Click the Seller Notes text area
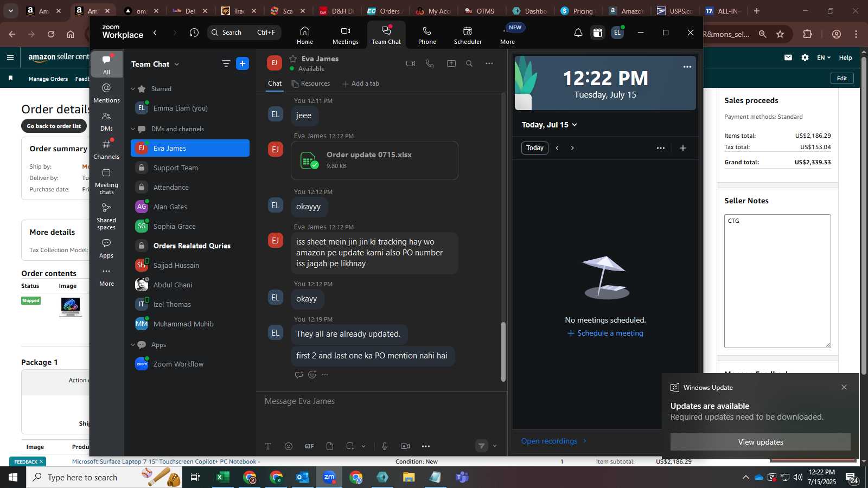Image resolution: width=868 pixels, height=488 pixels. pos(777,281)
